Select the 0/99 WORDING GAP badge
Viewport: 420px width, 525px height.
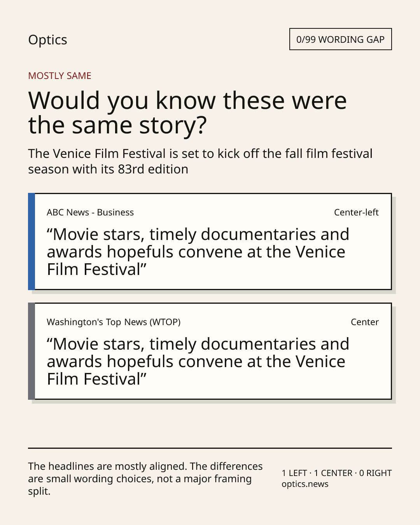340,39
